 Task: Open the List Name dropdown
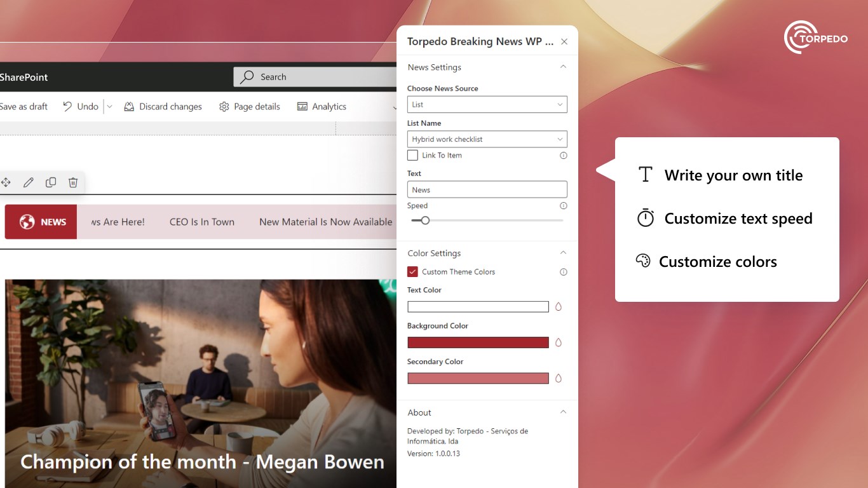tap(487, 139)
